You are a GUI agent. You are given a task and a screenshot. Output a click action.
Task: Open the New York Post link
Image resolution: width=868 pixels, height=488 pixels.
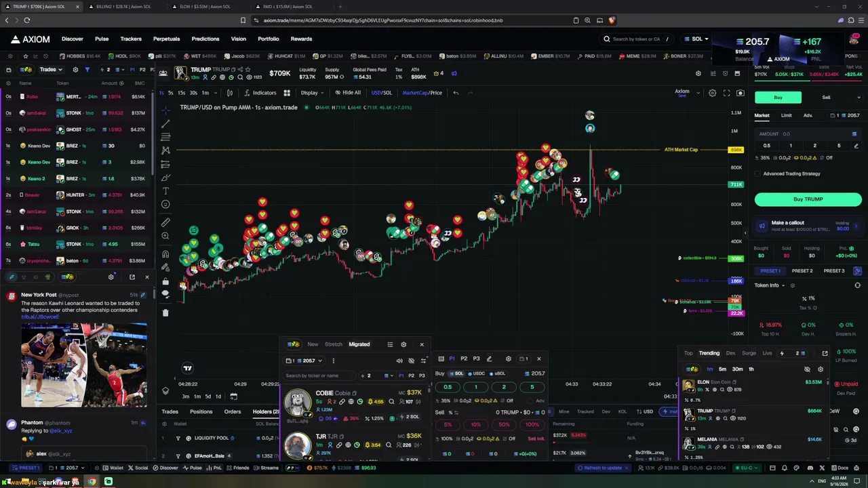[x=40, y=317]
